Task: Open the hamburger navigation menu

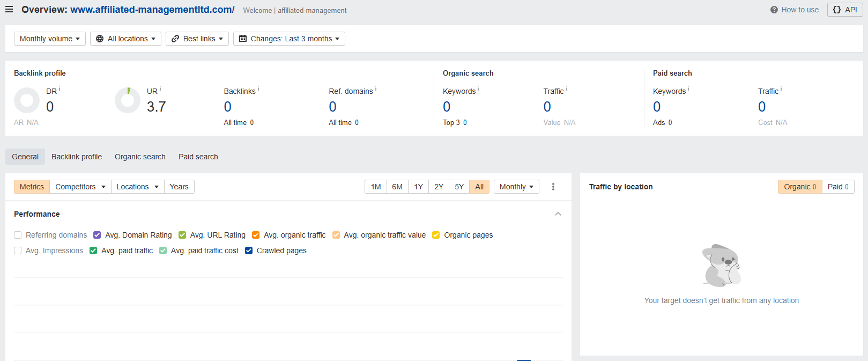Action: tap(9, 10)
